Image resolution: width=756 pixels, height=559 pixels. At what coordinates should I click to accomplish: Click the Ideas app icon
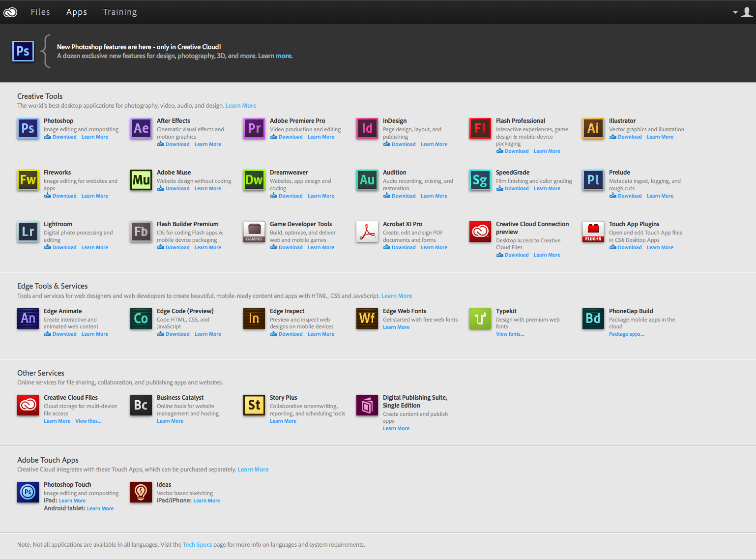[x=141, y=492]
